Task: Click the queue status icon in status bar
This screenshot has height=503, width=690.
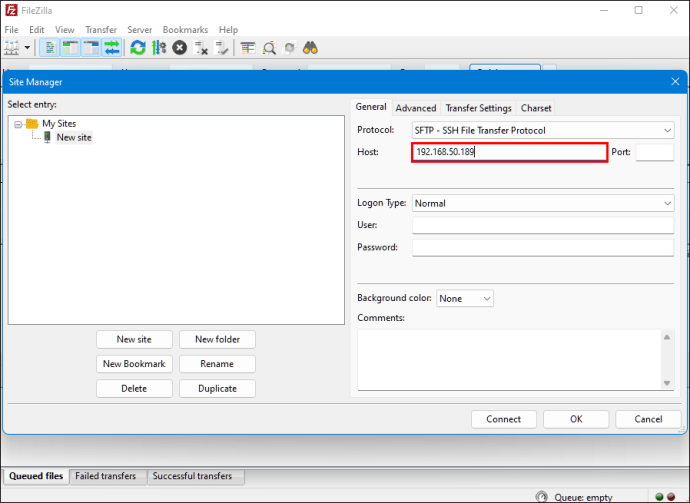Action: pyautogui.click(x=542, y=497)
